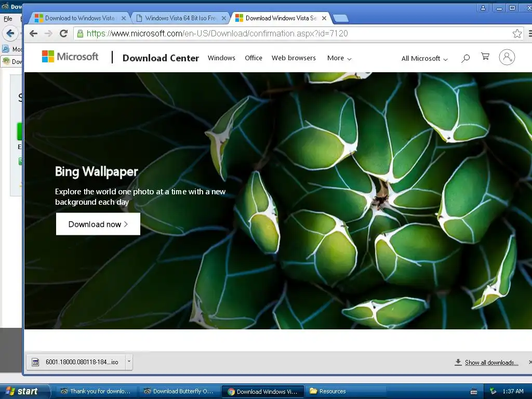Click the Download Center heading link

coord(161,58)
